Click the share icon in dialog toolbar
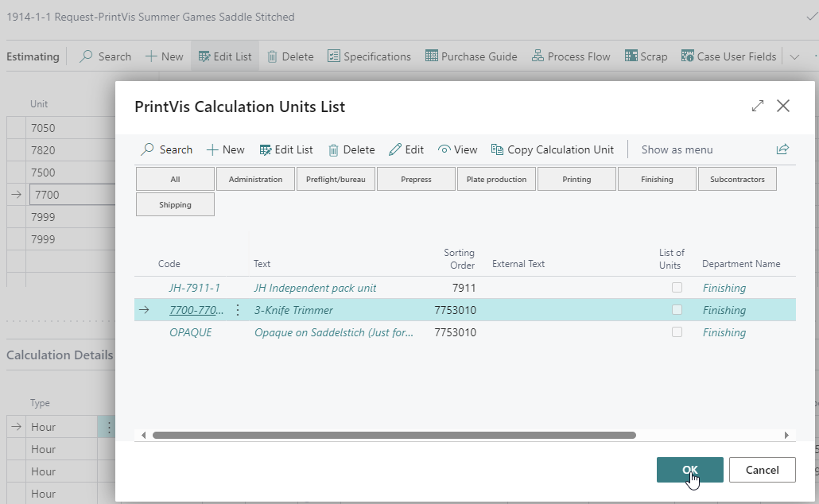Viewport: 819px width, 504px height. [782, 150]
